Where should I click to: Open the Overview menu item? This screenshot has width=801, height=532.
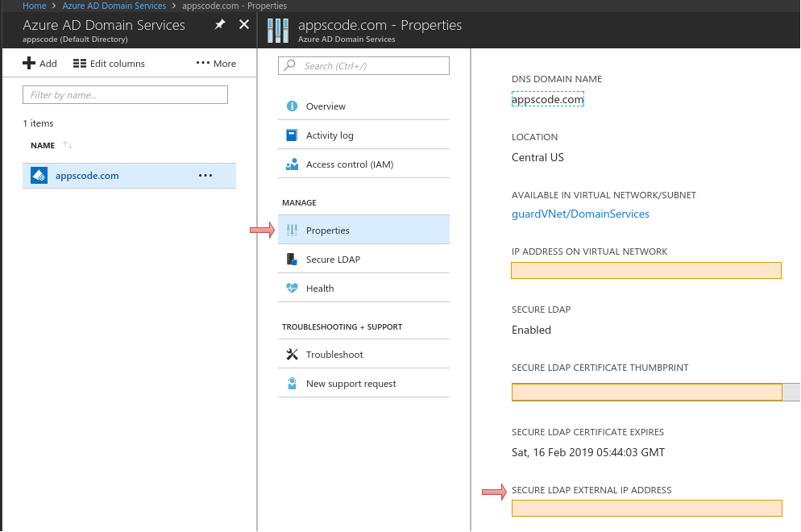tap(363, 106)
